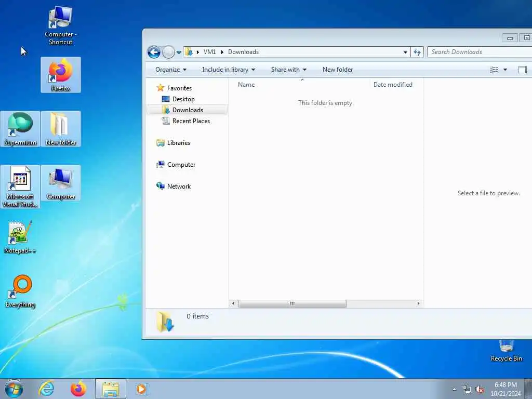Click the muted volume tray icon
This screenshot has width=532, height=399.
tap(480, 390)
